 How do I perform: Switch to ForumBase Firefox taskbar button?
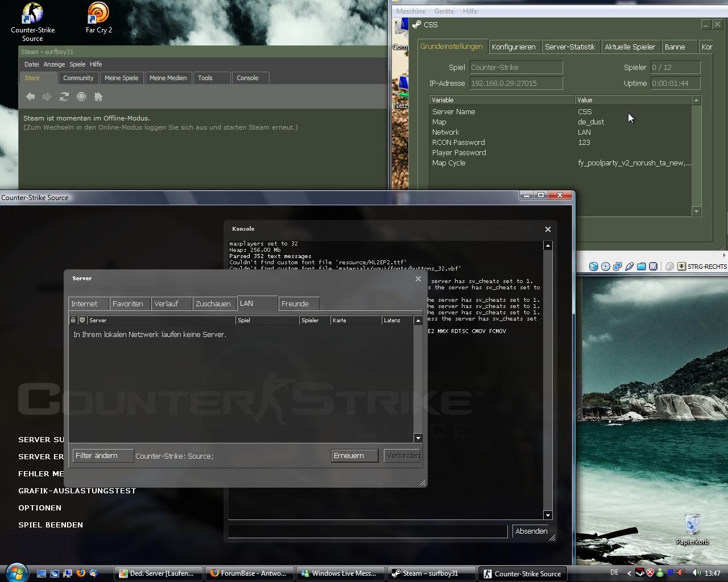pyautogui.click(x=250, y=573)
